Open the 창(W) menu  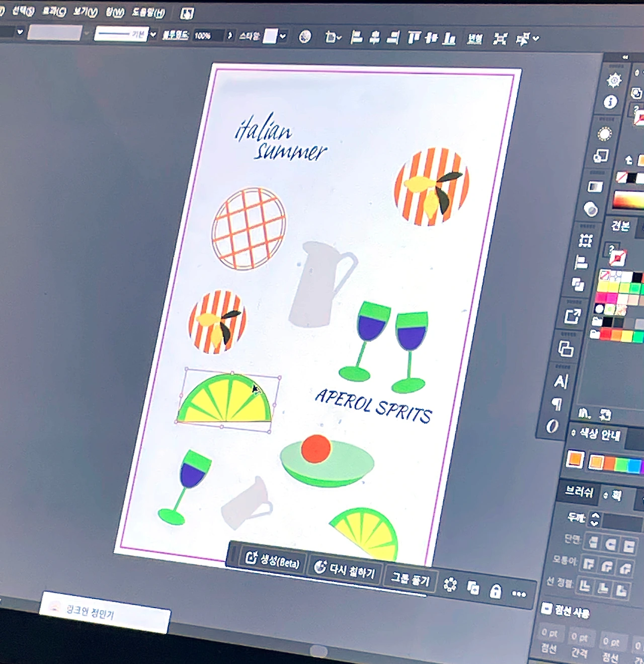[x=115, y=12]
